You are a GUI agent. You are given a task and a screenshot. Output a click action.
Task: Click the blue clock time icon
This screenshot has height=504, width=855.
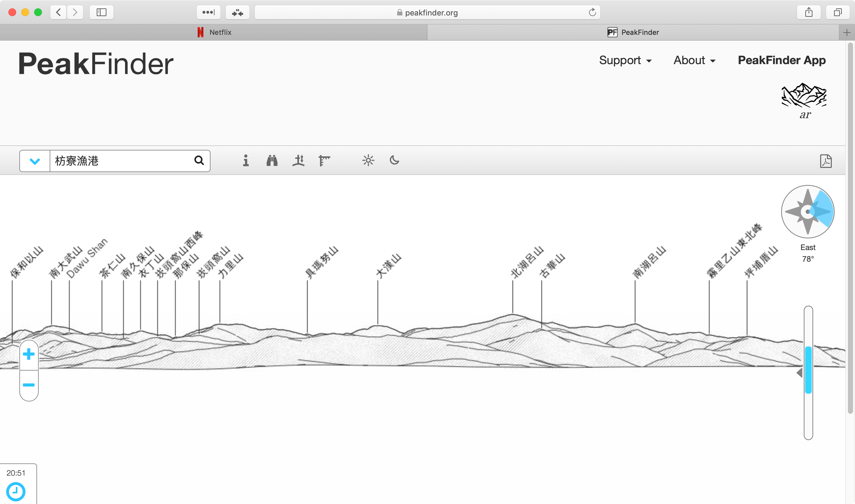coord(15,491)
